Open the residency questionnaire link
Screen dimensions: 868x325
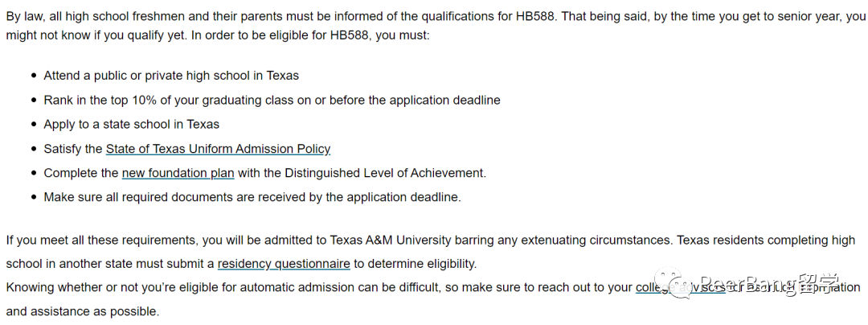tap(284, 264)
